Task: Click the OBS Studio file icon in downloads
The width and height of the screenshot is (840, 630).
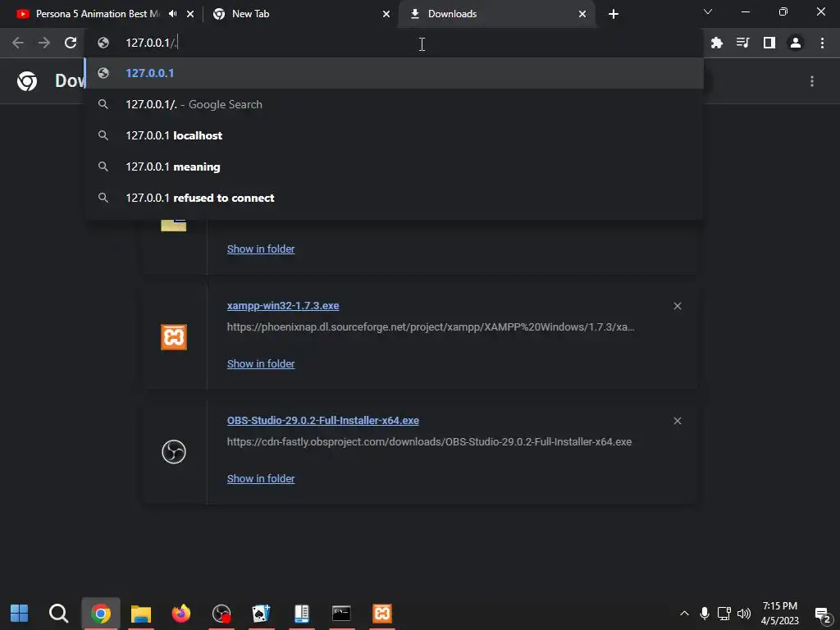Action: [174, 452]
